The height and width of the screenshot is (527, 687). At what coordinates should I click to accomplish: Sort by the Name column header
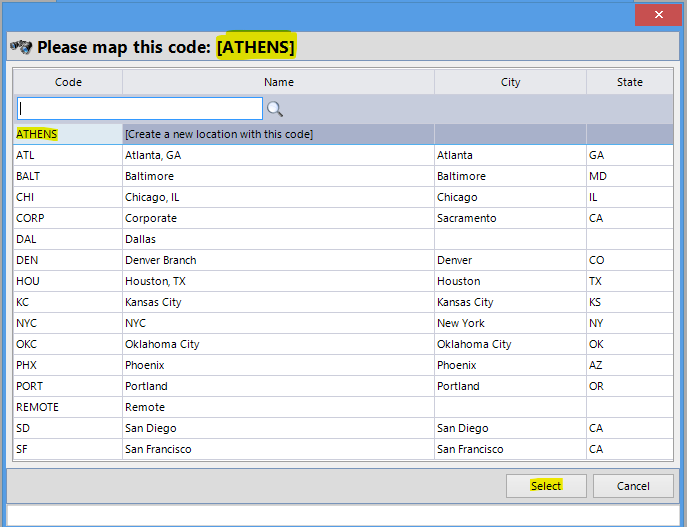tap(279, 82)
